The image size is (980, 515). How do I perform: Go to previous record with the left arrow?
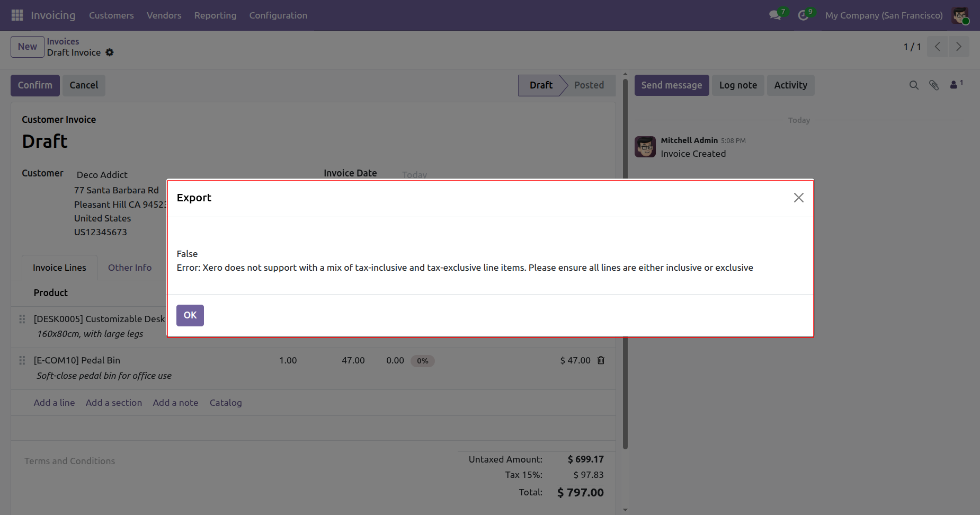pos(938,47)
